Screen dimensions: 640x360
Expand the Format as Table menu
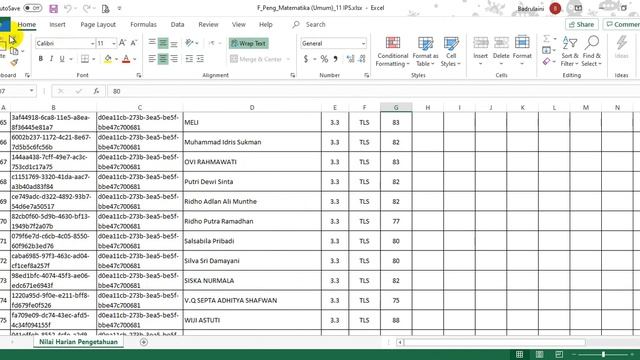(x=425, y=52)
